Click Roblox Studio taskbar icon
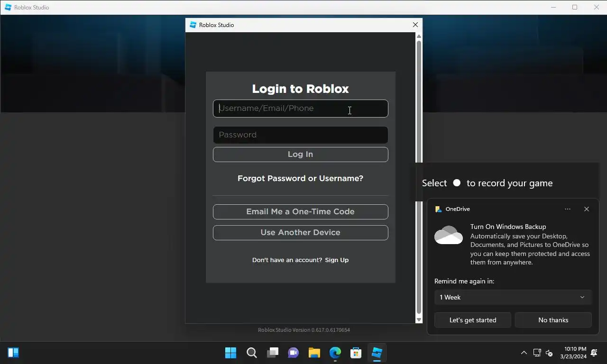The height and width of the screenshot is (364, 607). [x=377, y=353]
